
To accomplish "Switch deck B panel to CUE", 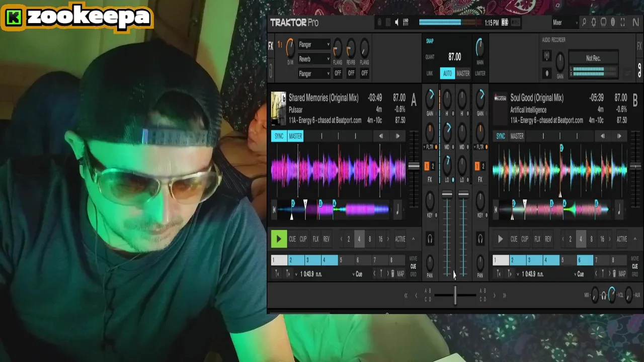I will pos(635,266).
